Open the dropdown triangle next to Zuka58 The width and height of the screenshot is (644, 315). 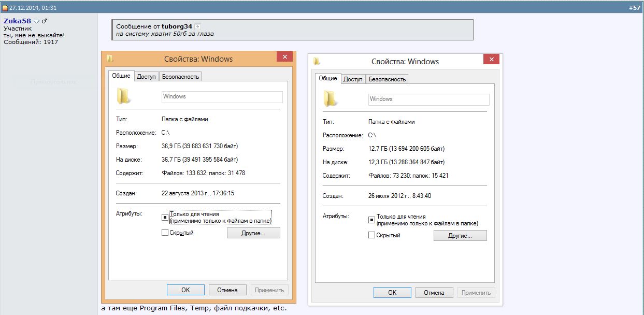coord(36,21)
